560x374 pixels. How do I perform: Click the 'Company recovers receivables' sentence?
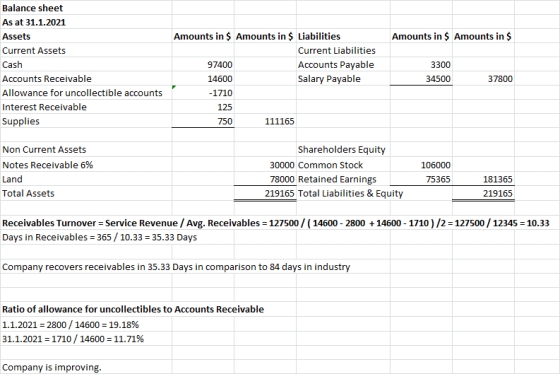pyautogui.click(x=176, y=267)
